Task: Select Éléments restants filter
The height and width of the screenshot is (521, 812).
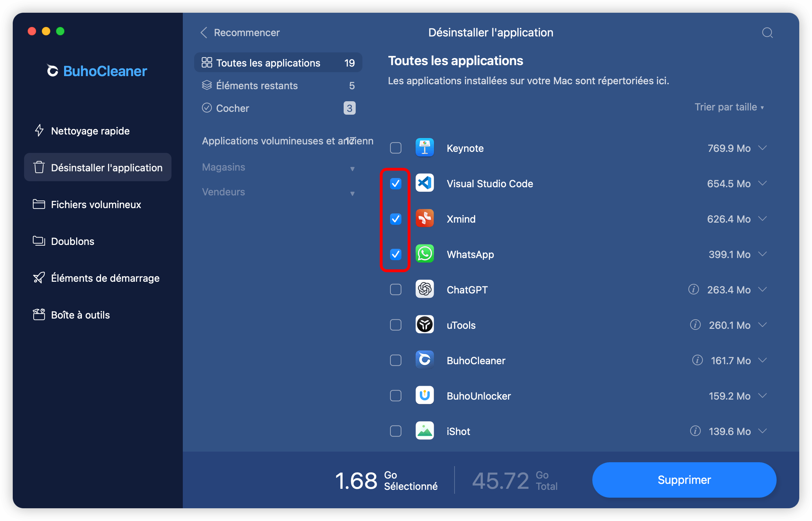Action: click(278, 85)
